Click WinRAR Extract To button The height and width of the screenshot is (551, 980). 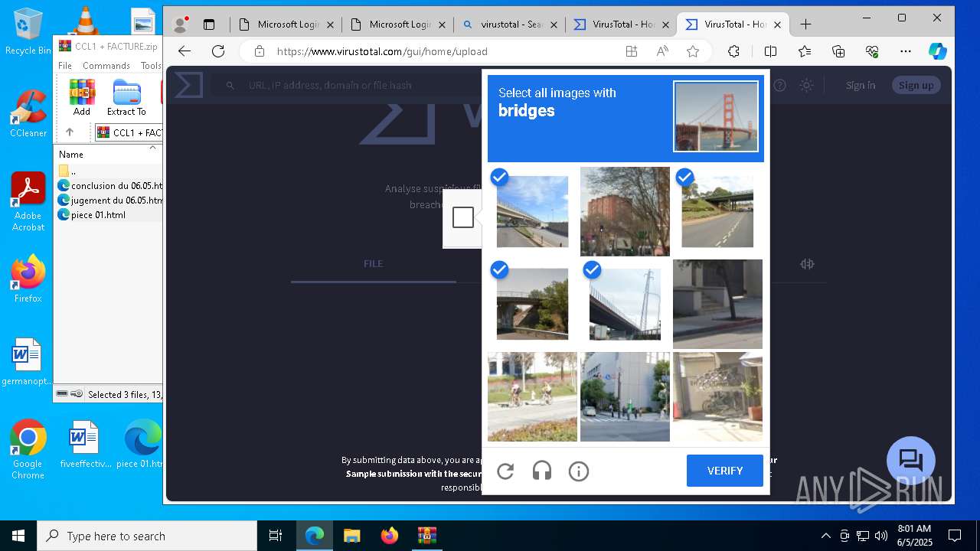point(126,98)
